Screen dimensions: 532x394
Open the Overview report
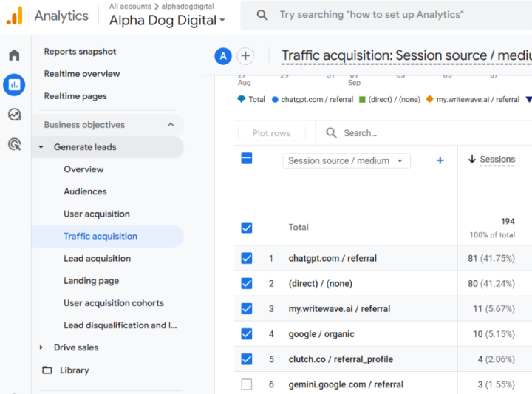tap(83, 169)
